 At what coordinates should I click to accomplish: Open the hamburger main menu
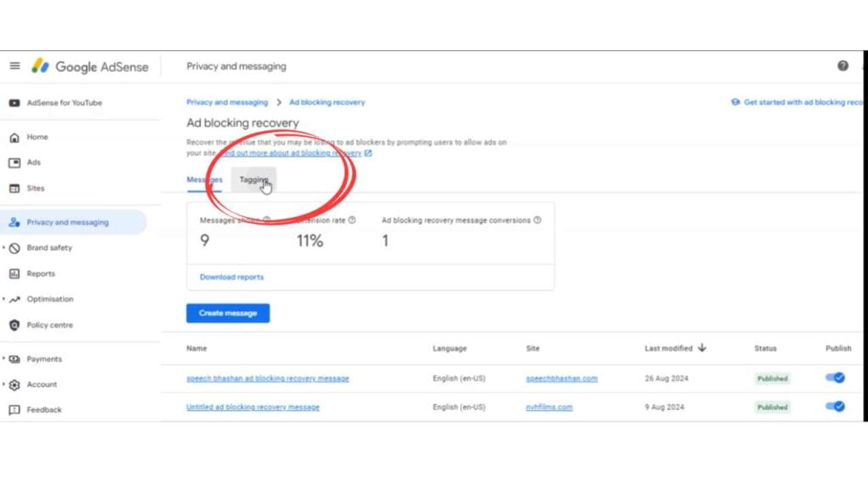(15, 66)
